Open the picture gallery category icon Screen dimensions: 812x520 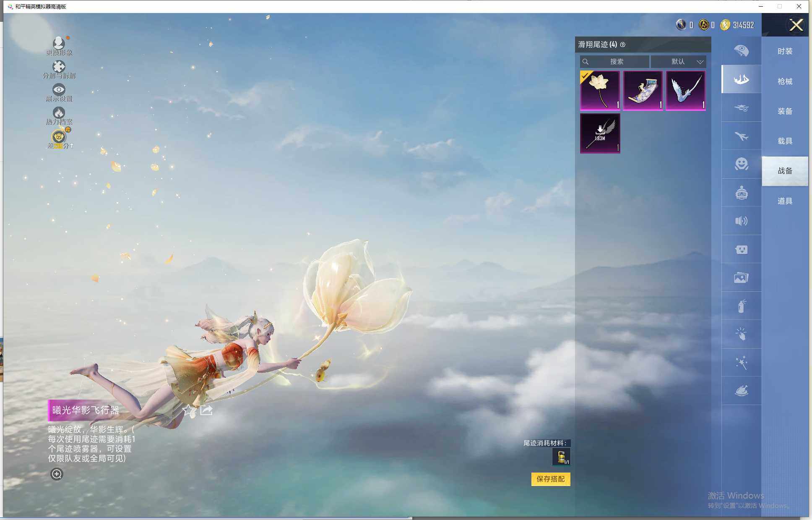741,277
